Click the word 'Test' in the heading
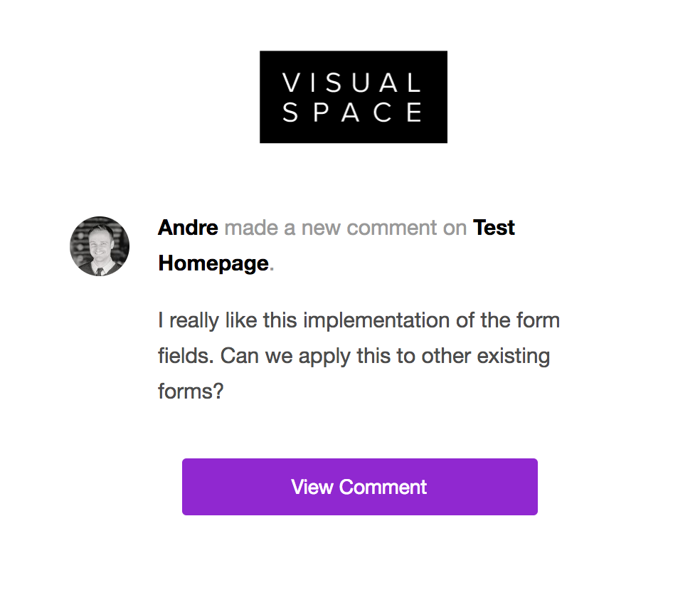The height and width of the screenshot is (605, 700). point(494,228)
